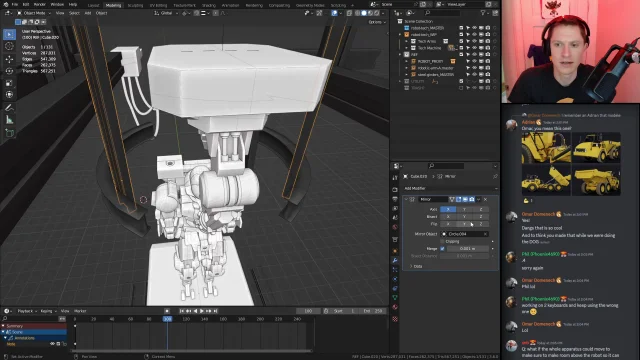This screenshot has width=640, height=360.
Task: Open the Modifiers wrench properties tab
Action: coord(395,260)
